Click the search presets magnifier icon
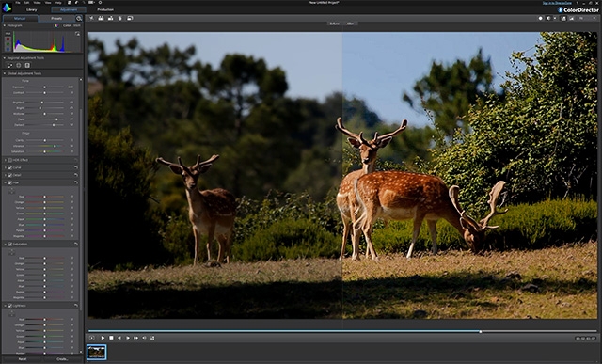This screenshot has height=364, width=602. point(79,19)
